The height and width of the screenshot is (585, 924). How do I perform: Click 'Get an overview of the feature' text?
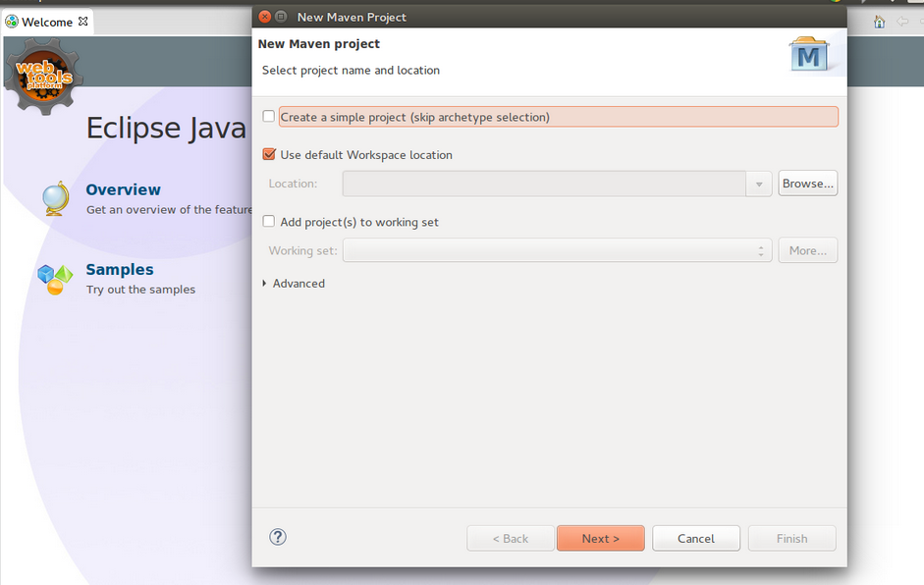[x=169, y=210]
